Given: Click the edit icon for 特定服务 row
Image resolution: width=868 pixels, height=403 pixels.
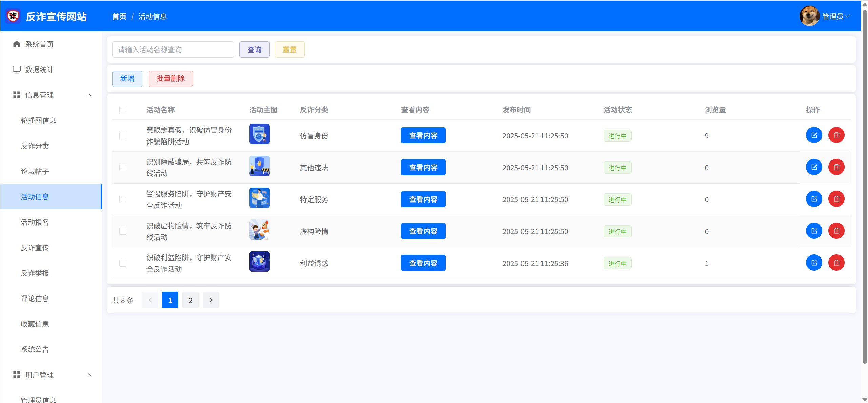Looking at the screenshot, I should tap(814, 199).
